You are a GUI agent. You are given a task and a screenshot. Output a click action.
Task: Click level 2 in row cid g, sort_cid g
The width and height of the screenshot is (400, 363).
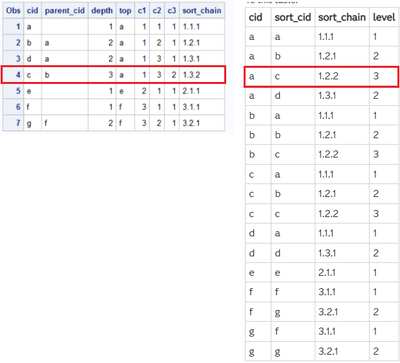pyautogui.click(x=376, y=351)
